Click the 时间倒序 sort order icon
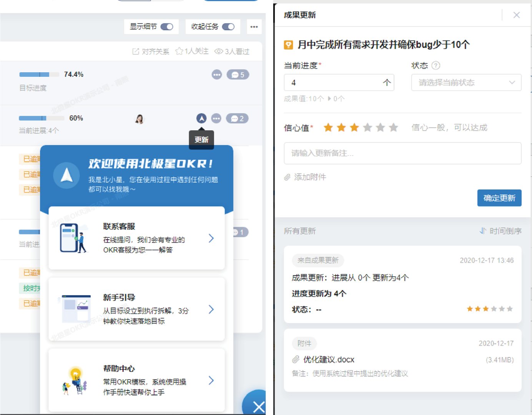532x415 pixels. coord(483,231)
